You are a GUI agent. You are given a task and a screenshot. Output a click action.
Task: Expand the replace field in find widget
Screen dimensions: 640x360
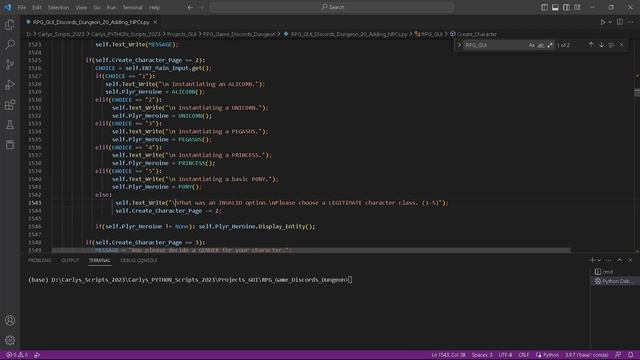pyautogui.click(x=459, y=45)
